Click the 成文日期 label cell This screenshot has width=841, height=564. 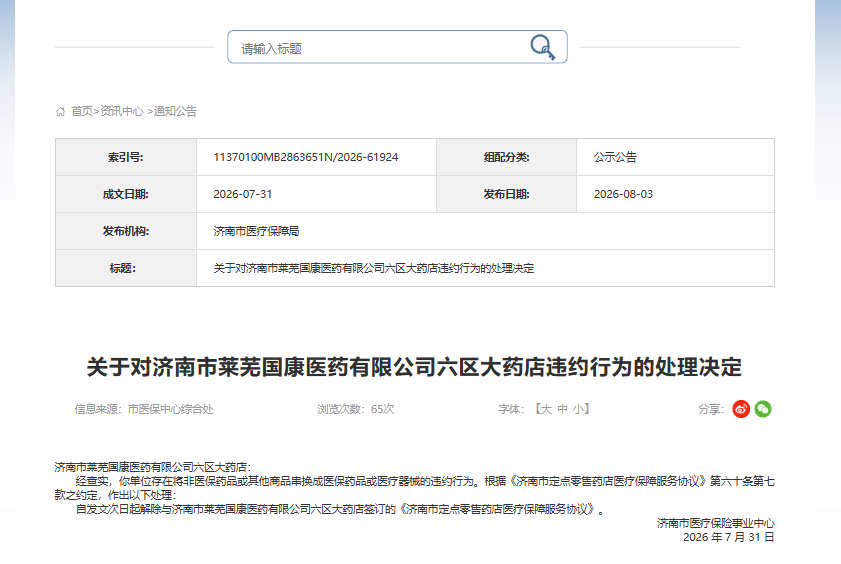pos(126,194)
